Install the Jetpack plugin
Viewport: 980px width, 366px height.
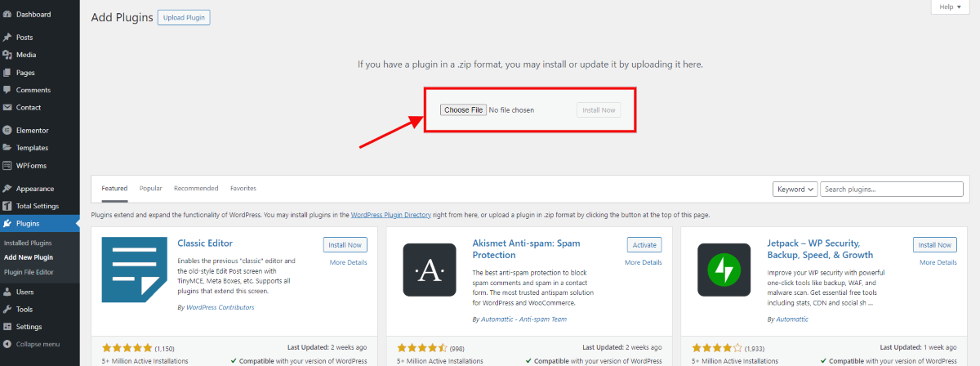pos(935,245)
